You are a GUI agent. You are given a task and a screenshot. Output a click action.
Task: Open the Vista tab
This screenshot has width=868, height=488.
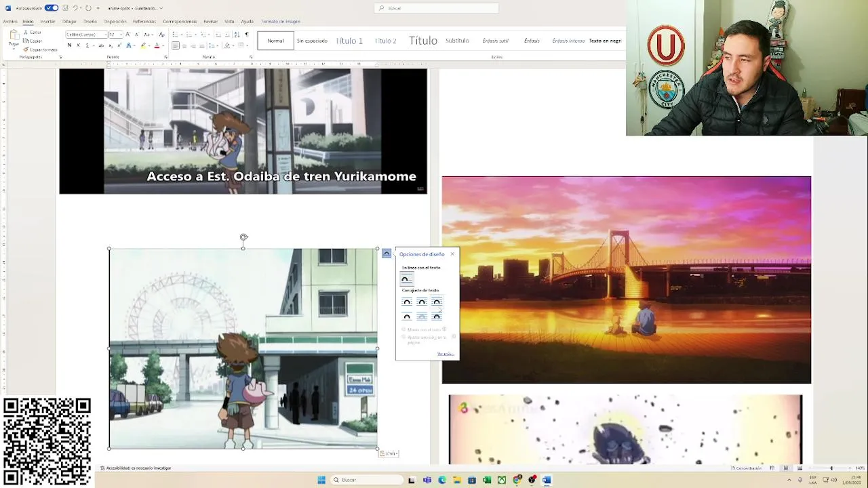tap(229, 22)
